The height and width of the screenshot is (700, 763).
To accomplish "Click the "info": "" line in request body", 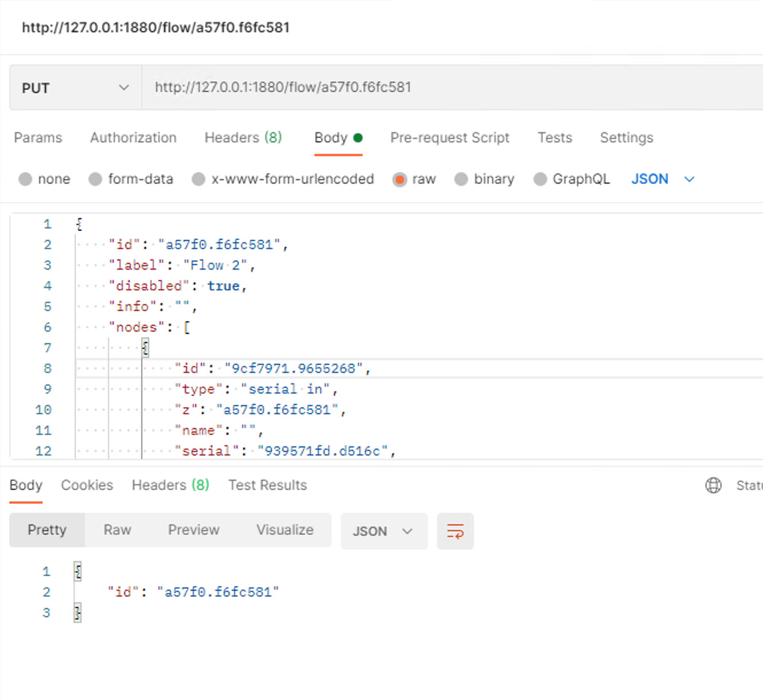I will point(153,306).
